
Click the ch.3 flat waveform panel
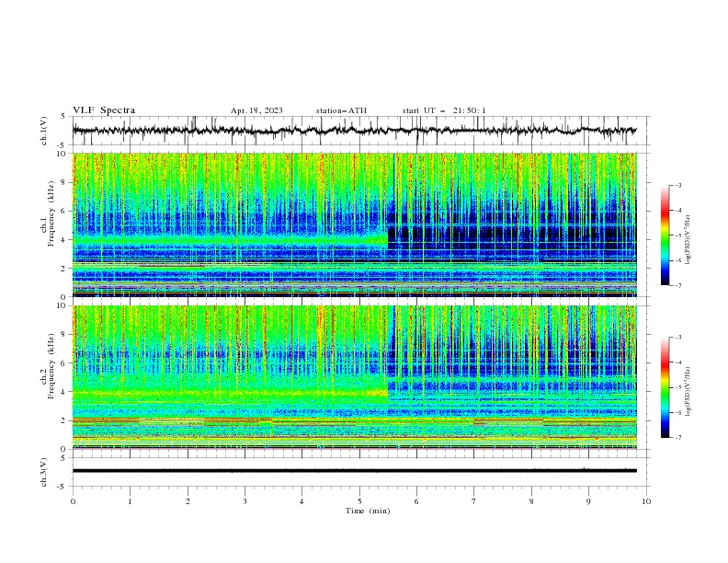[360, 472]
